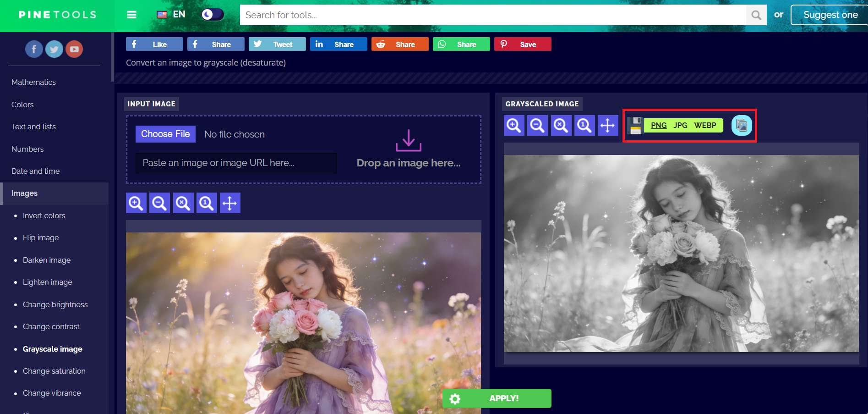Click the magnifier search button
868x414 pixels.
pos(756,15)
